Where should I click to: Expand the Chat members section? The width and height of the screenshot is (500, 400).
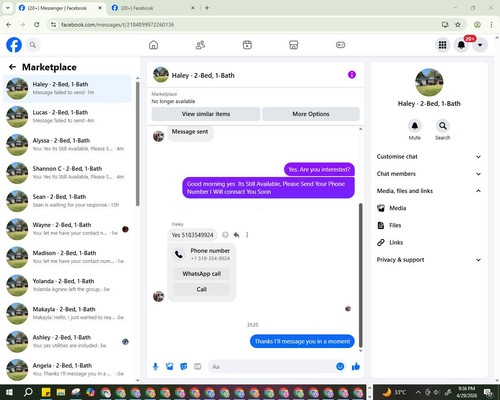pyautogui.click(x=429, y=174)
